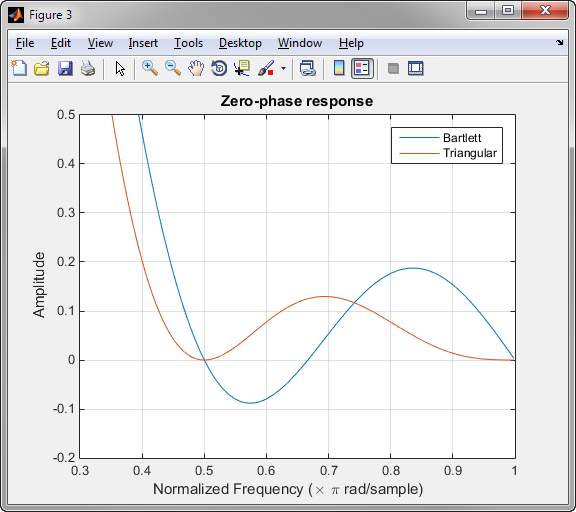This screenshot has height=512, width=576.
Task: Click the orange Triangular legend line sample
Action: [x=419, y=153]
